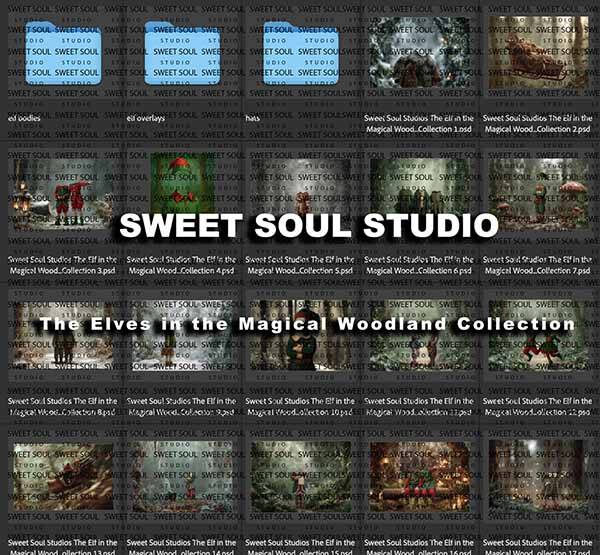This screenshot has height=555, width=600.
Task: Select Collection 16.psd thumbnail
Action: click(x=420, y=477)
